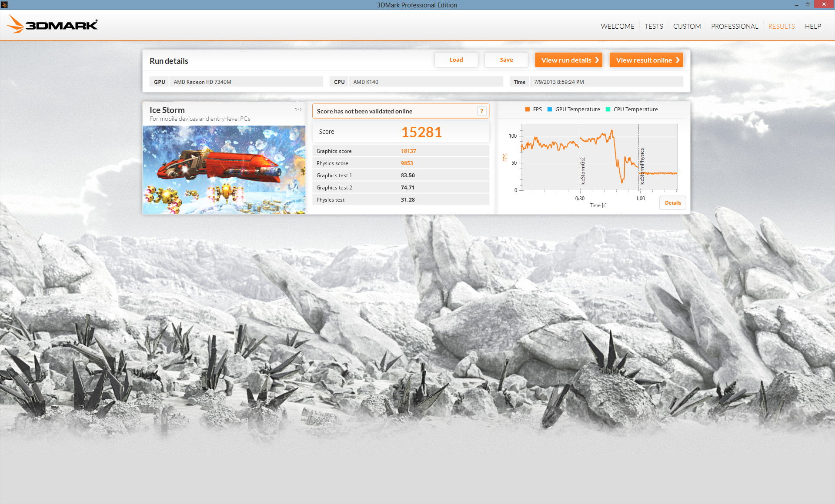Click the Save button
835x504 pixels.
point(506,60)
